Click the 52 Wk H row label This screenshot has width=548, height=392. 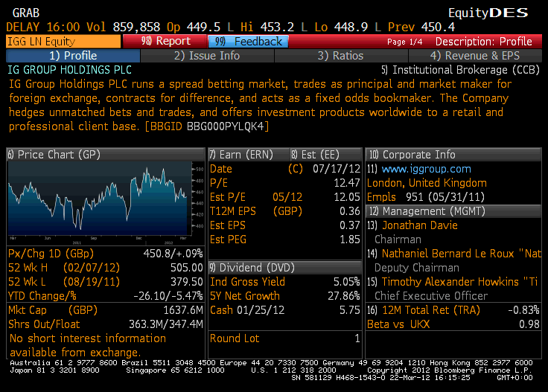(x=28, y=268)
